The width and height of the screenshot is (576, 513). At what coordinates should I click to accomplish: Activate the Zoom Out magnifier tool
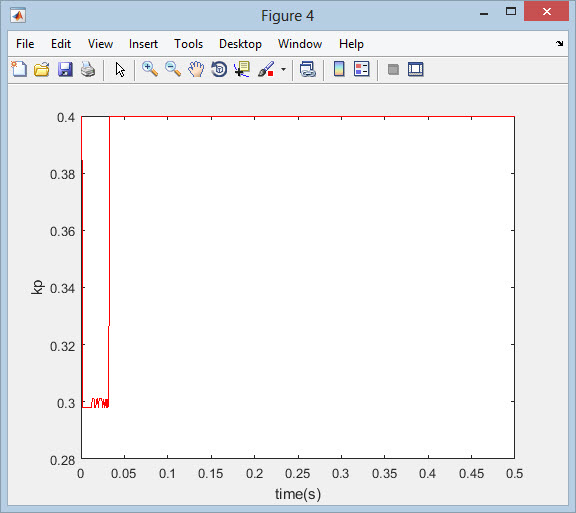173,69
